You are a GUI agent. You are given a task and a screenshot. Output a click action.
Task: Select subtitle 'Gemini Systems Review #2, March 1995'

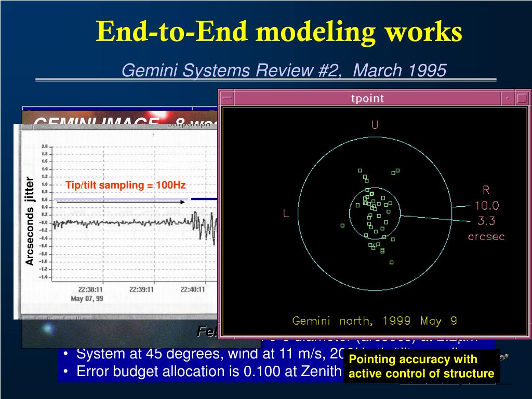coord(284,70)
